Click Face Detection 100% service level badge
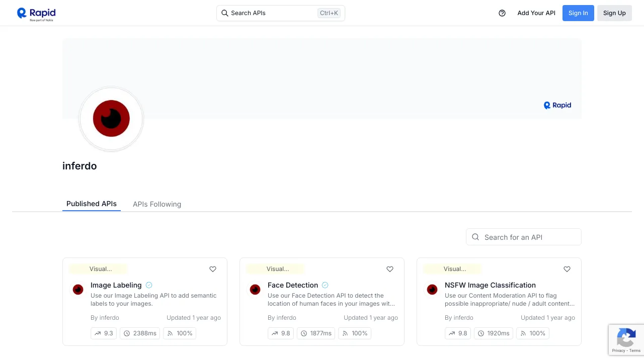644x362 pixels. (x=355, y=333)
